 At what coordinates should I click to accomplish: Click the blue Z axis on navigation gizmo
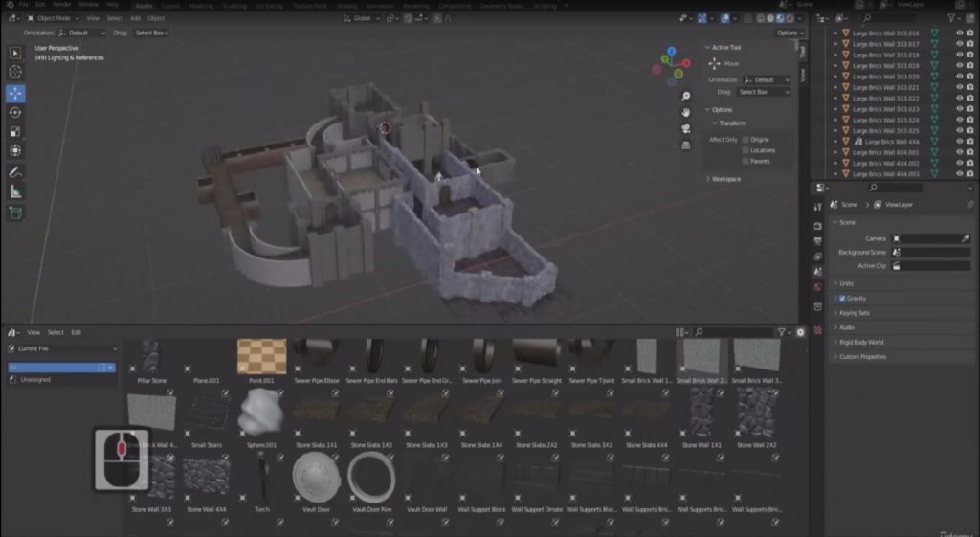(671, 52)
